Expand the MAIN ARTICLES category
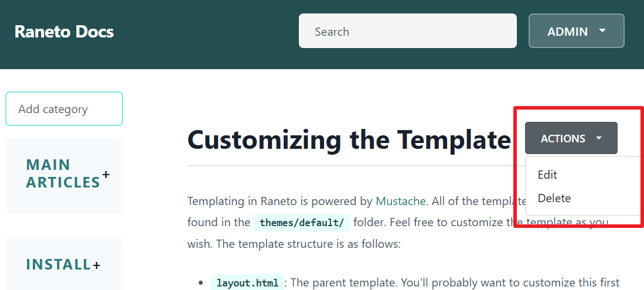The height and width of the screenshot is (290, 644). point(63,173)
